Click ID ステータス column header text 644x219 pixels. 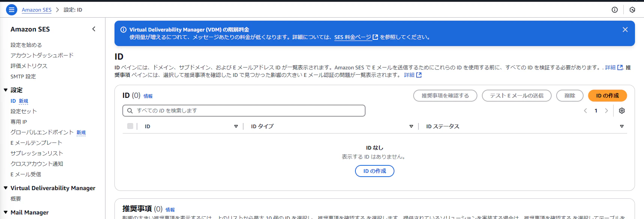coord(443,126)
